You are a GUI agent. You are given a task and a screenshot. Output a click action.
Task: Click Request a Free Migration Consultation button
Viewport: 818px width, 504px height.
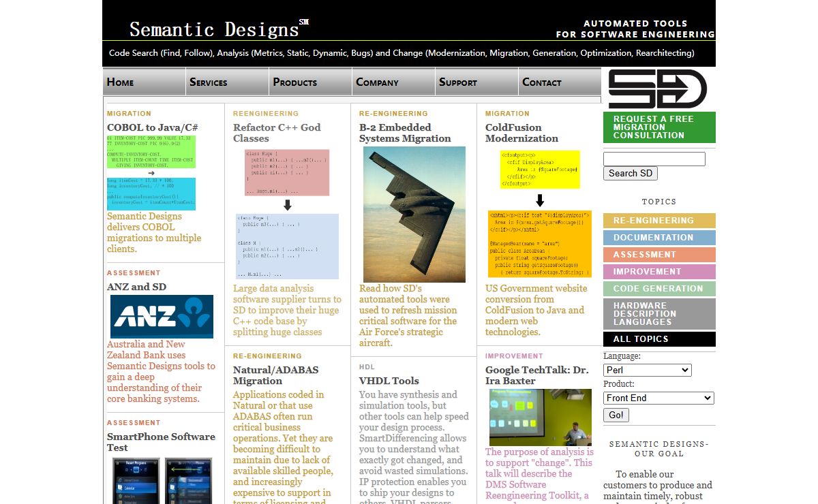coord(659,127)
